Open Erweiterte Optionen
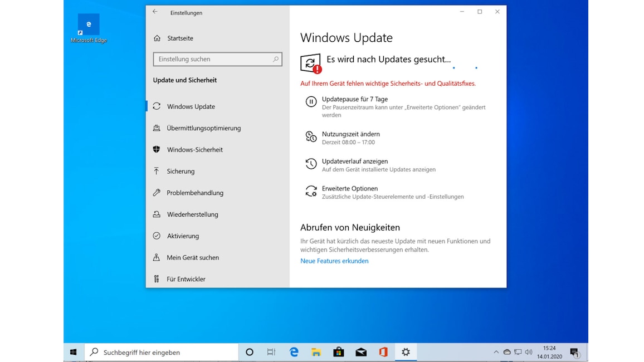The width and height of the screenshot is (644, 362). click(x=350, y=188)
